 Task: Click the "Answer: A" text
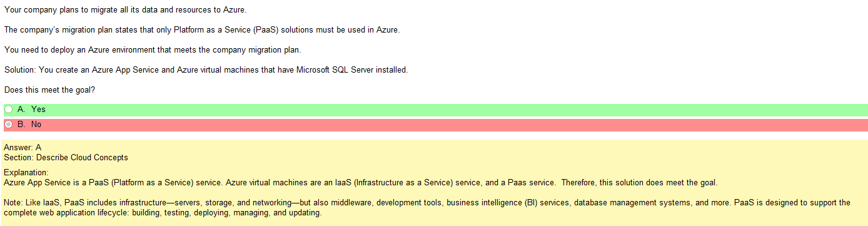tap(23, 148)
